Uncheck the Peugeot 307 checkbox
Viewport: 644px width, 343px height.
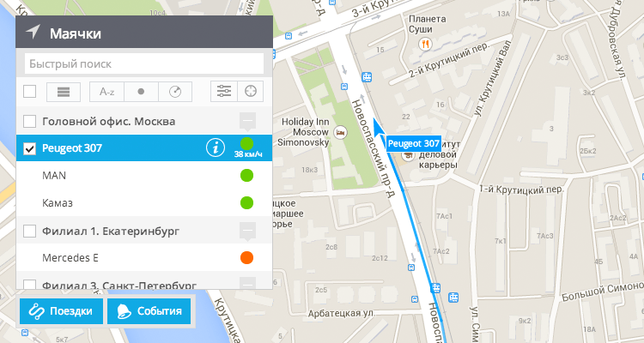(x=29, y=148)
